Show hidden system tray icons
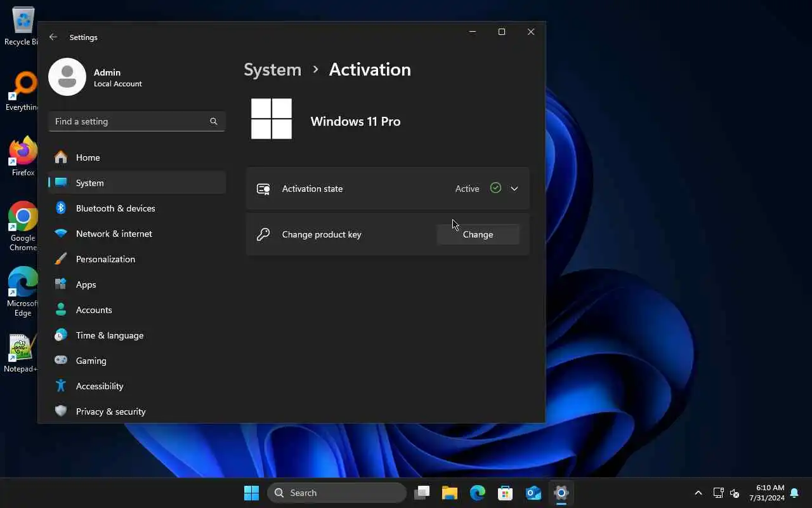Screen dimensions: 812x508 tap(698, 493)
